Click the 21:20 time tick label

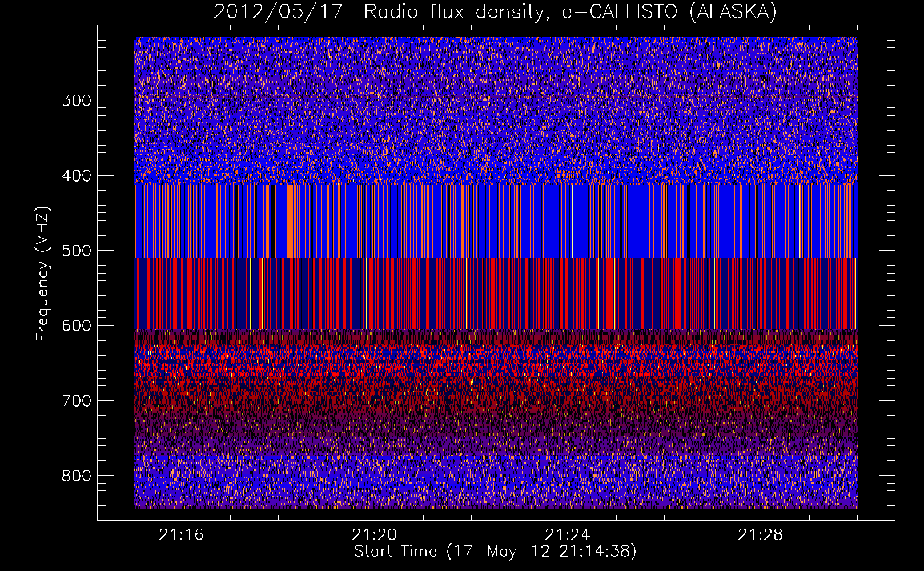(375, 535)
